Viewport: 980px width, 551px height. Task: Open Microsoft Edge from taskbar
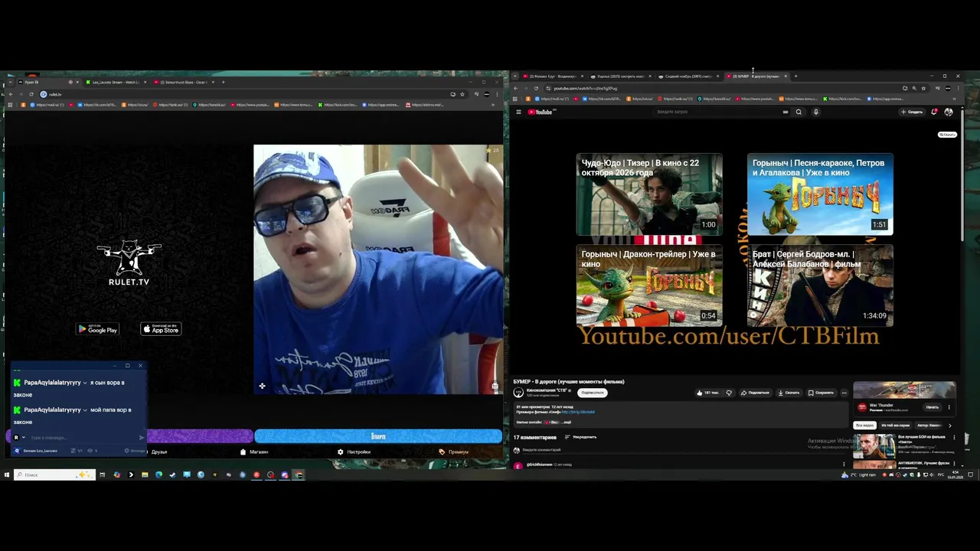pos(158,474)
